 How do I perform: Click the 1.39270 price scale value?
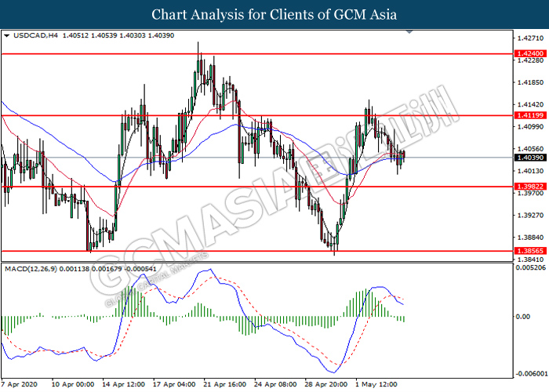click(531, 216)
